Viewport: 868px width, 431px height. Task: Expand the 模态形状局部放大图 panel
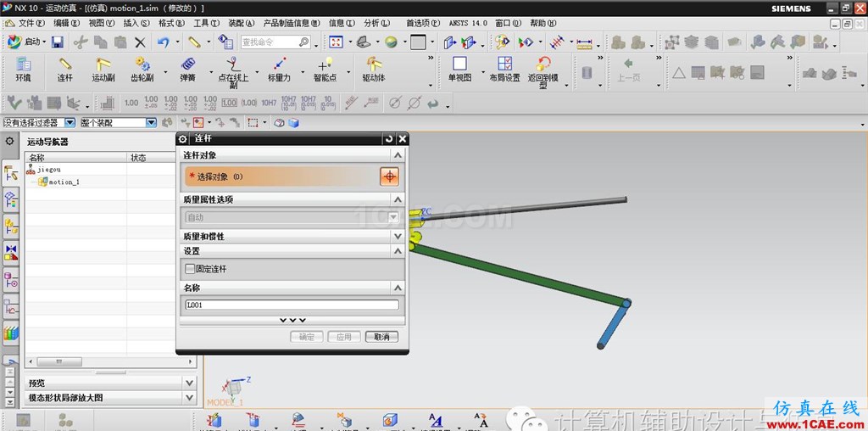(190, 398)
